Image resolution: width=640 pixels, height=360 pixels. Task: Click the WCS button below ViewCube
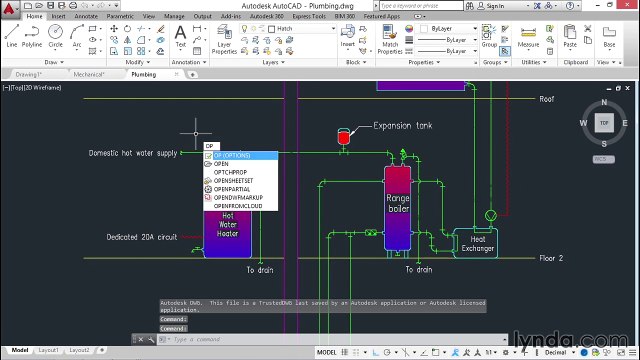click(603, 159)
